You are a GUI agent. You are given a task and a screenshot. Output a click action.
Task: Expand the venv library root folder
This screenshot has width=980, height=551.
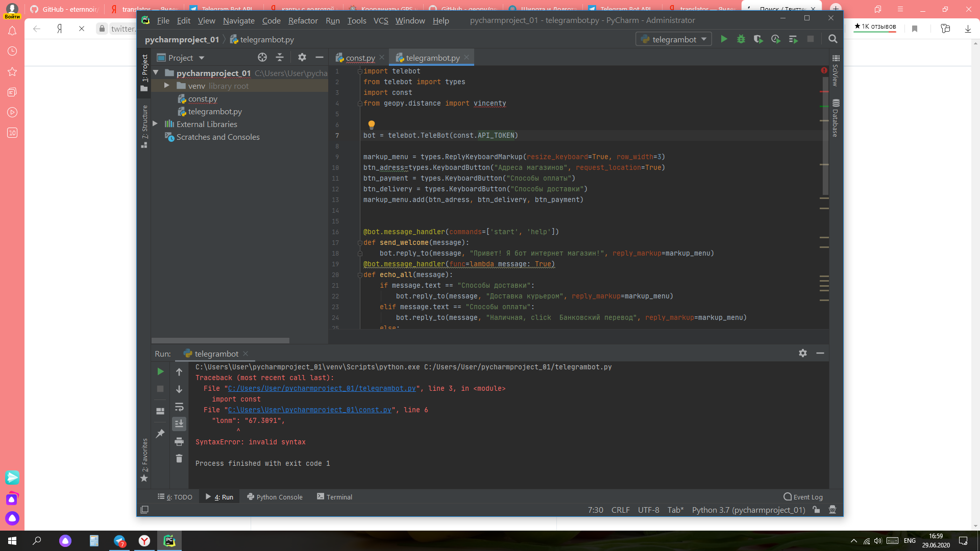(x=166, y=86)
